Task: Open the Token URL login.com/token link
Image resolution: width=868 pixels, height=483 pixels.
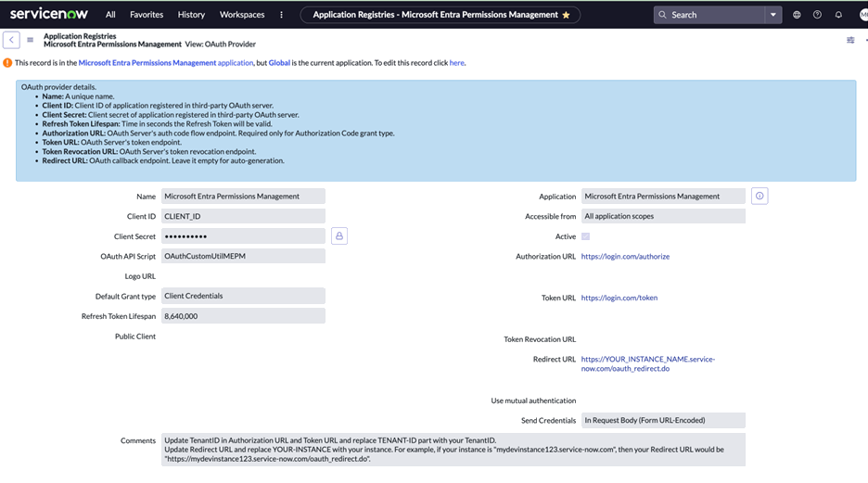Action: 619,298
